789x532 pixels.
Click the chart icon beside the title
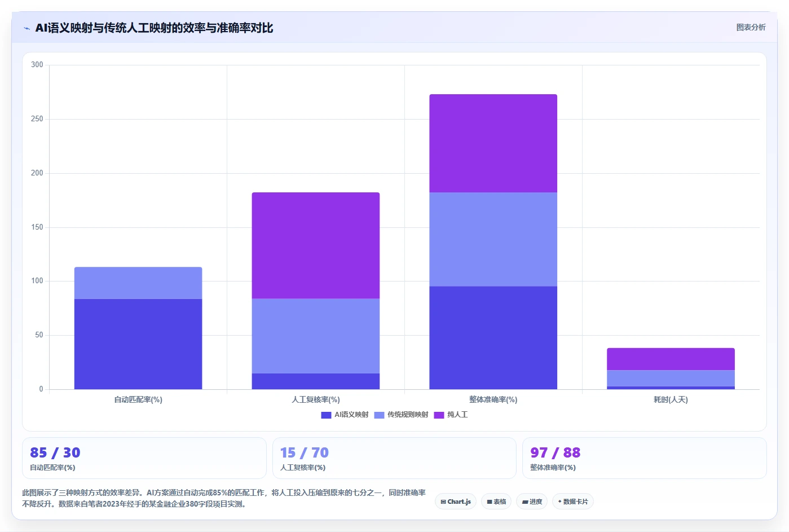point(27,28)
